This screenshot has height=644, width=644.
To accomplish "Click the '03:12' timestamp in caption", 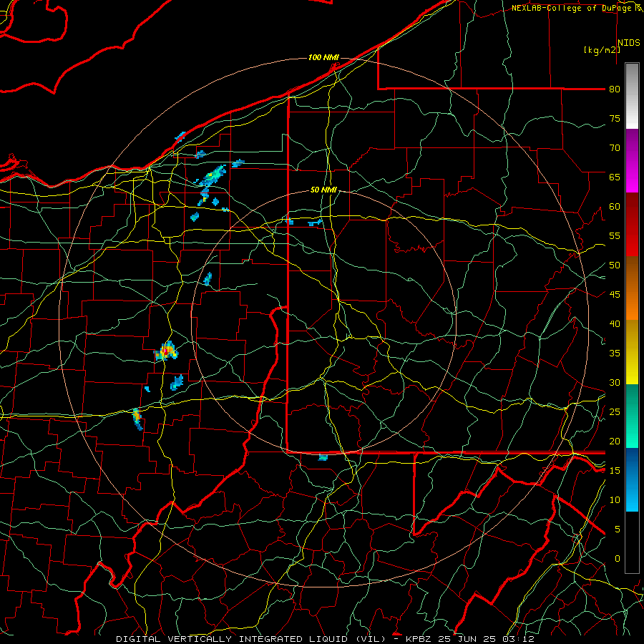I will point(518,639).
